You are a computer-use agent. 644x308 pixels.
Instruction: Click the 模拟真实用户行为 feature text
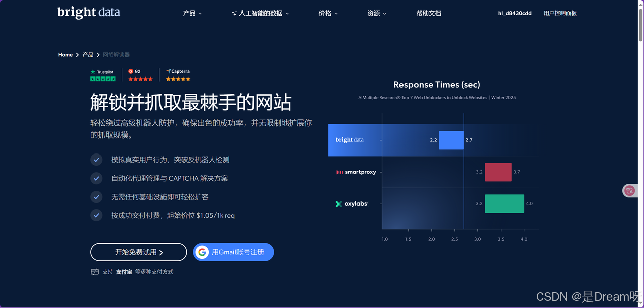coord(171,160)
